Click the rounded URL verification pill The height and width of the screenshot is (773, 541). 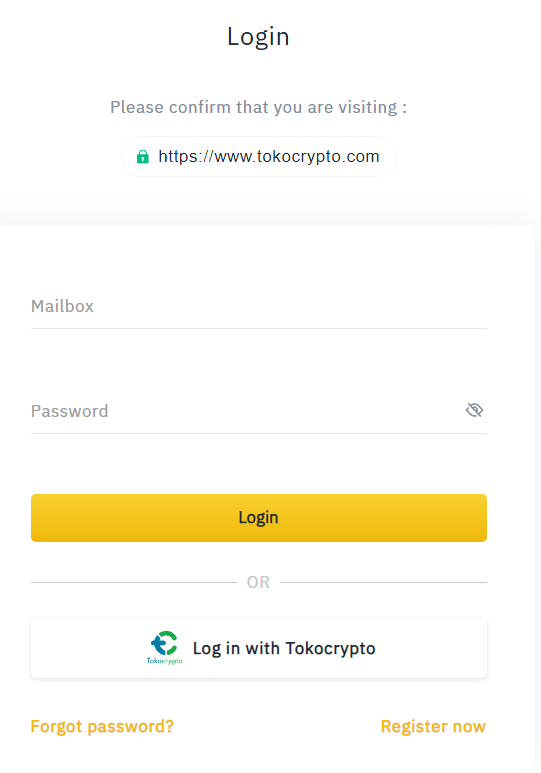(259, 157)
